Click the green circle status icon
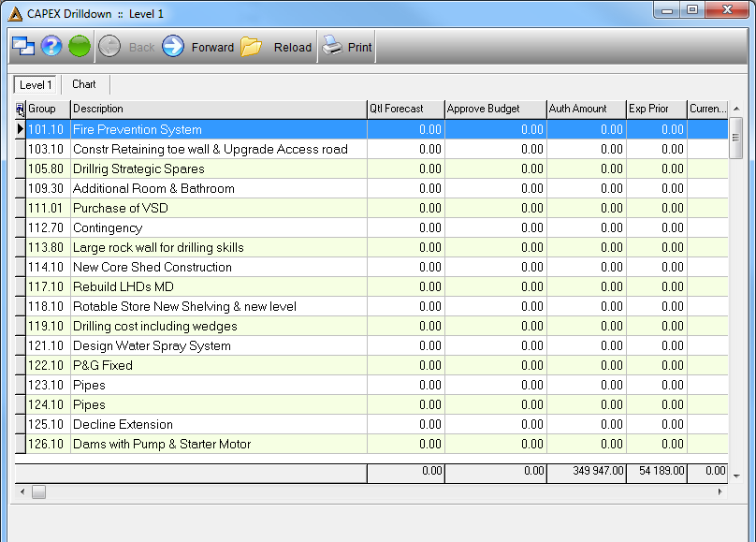This screenshot has height=542, width=756. (80, 47)
